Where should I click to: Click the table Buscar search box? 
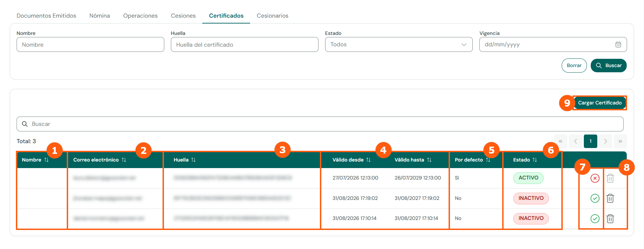coord(320,124)
